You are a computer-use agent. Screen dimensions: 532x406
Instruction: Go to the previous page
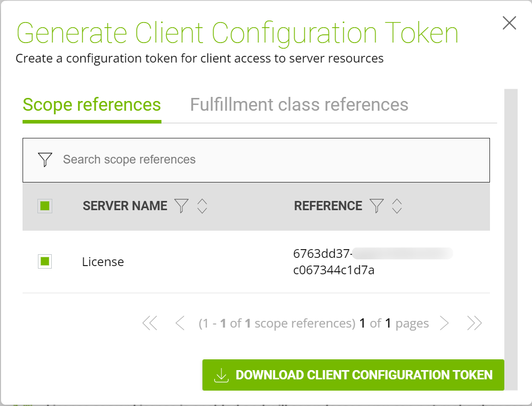(179, 323)
